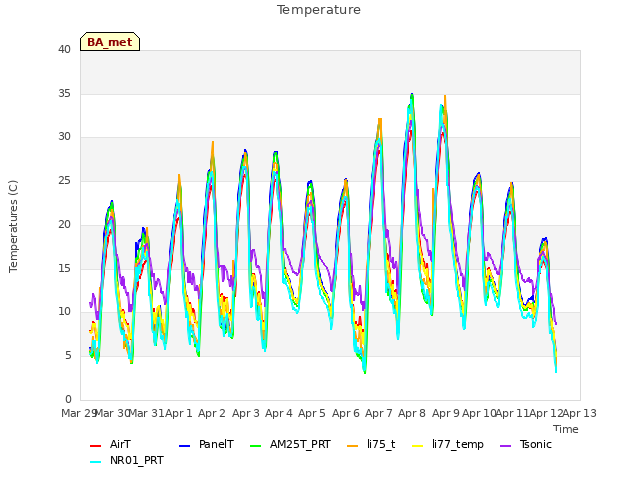The width and height of the screenshot is (640, 480).
Task: Toggle the PanelT legend entry
Action: pyautogui.click(x=207, y=444)
